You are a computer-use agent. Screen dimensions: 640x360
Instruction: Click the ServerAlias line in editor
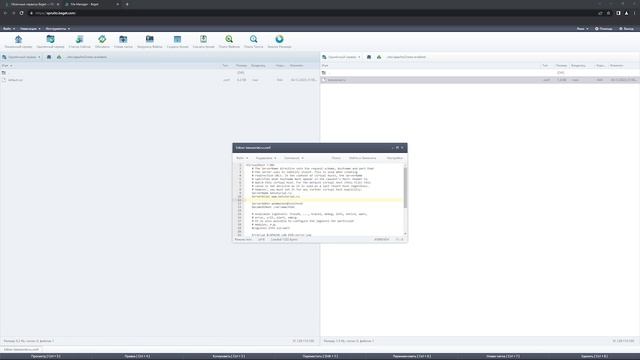coord(276,196)
